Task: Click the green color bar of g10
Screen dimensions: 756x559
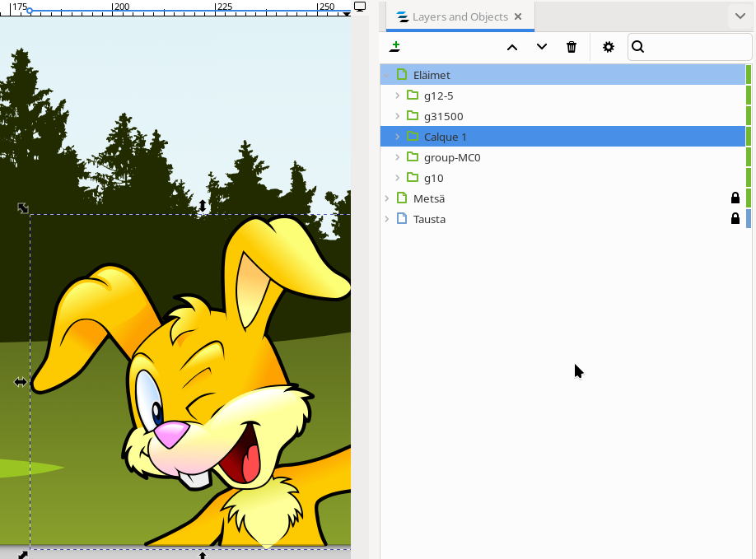Action: pos(749,178)
